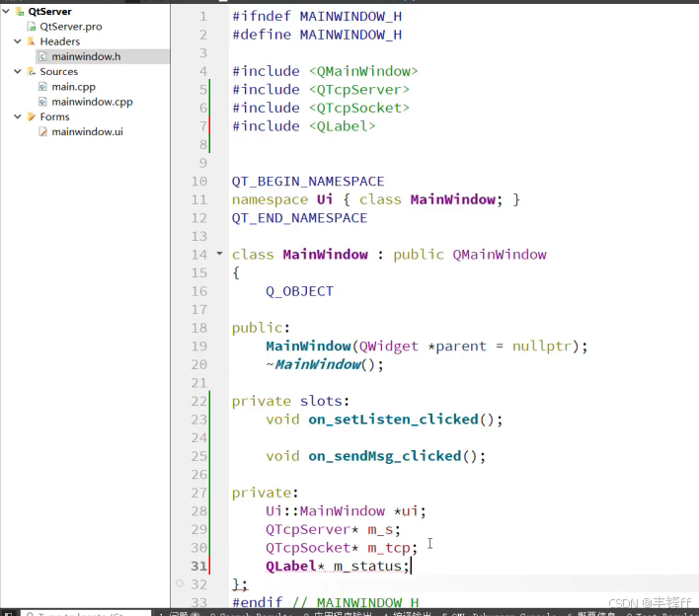
Task: Click line number 31 in the gutter
Action: (199, 566)
